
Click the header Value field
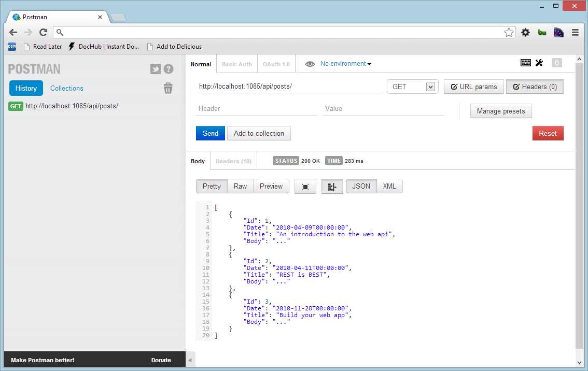tap(383, 109)
